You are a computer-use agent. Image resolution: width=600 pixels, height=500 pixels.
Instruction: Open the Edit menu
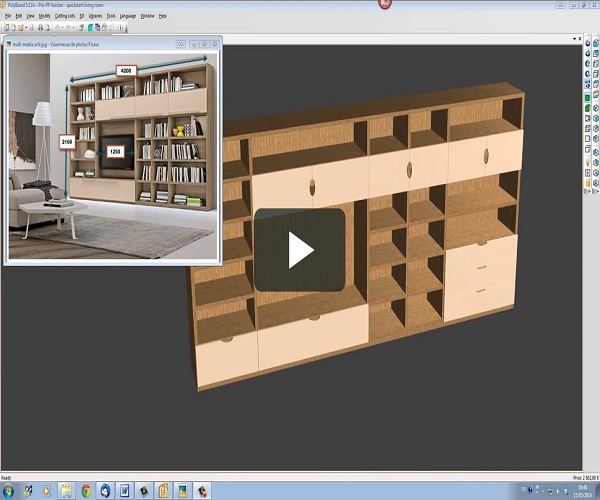coord(19,16)
